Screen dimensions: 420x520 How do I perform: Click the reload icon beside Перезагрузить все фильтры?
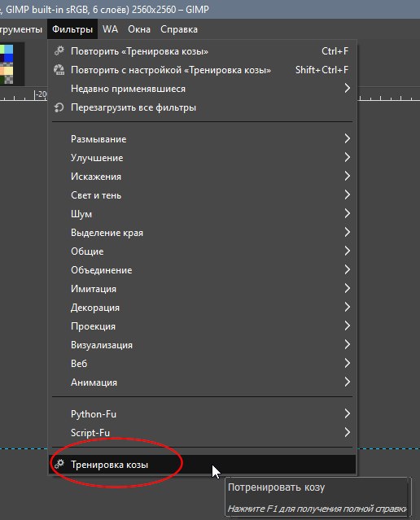pos(59,107)
